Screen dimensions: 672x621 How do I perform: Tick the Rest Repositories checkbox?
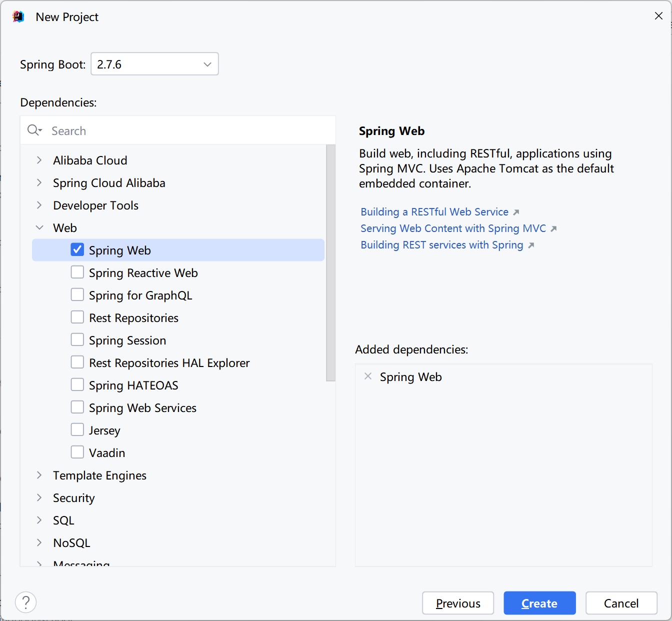coord(77,317)
